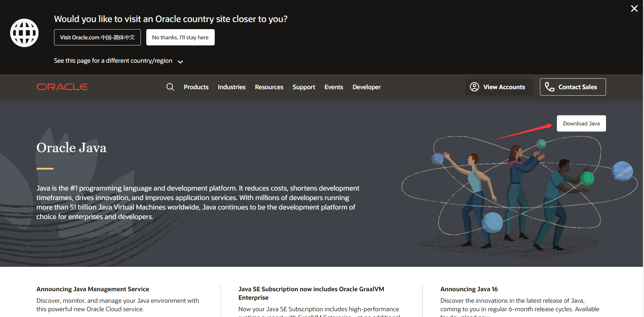Visit Oracle.com China simplified Chinese site
The width and height of the screenshot is (644, 317).
pos(97,37)
